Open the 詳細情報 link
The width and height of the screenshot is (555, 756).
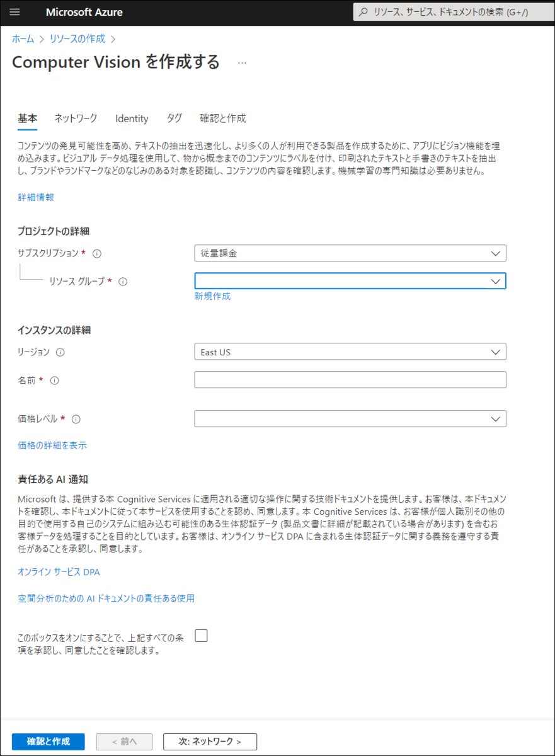click(36, 197)
